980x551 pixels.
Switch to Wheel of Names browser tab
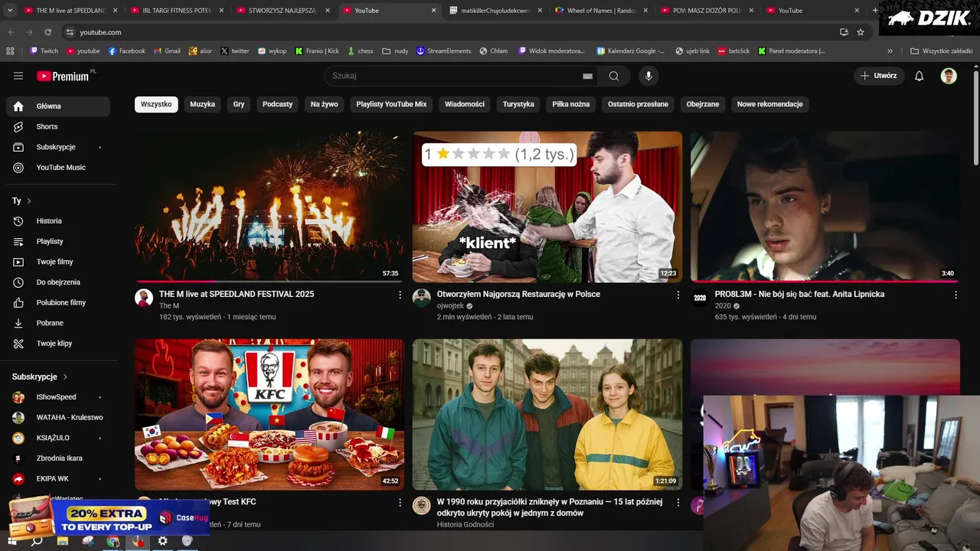(x=601, y=11)
